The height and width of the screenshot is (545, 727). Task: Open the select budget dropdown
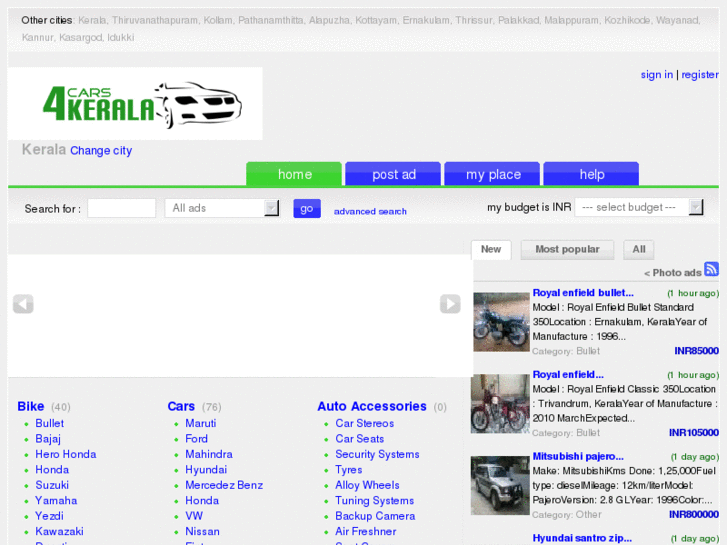click(639, 207)
